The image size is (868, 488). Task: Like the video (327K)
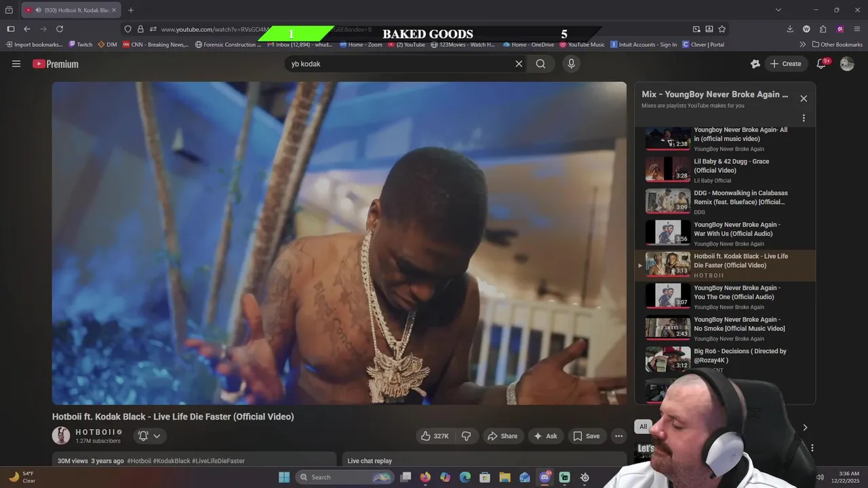pyautogui.click(x=435, y=436)
